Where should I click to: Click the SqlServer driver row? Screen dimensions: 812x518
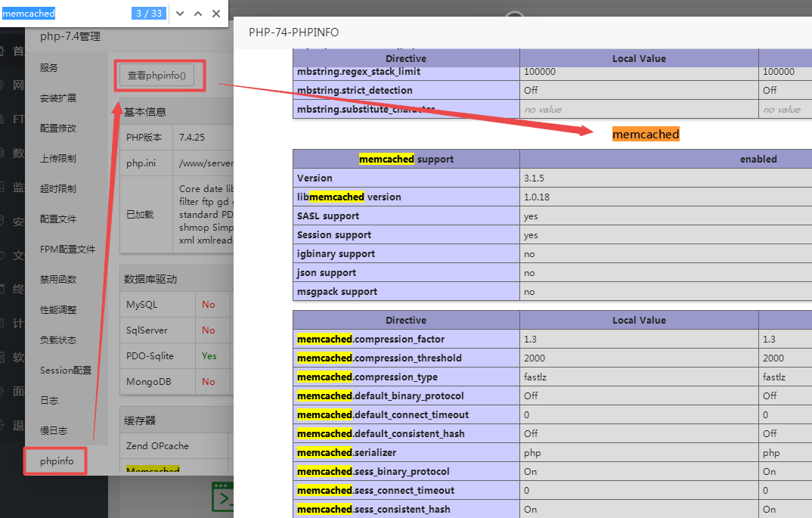[176, 330]
